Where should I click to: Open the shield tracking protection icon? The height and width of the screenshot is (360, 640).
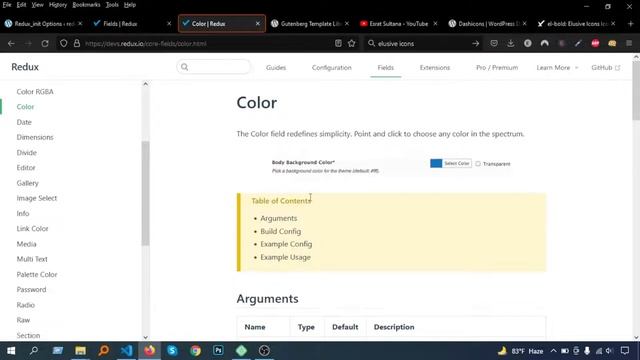(x=63, y=43)
